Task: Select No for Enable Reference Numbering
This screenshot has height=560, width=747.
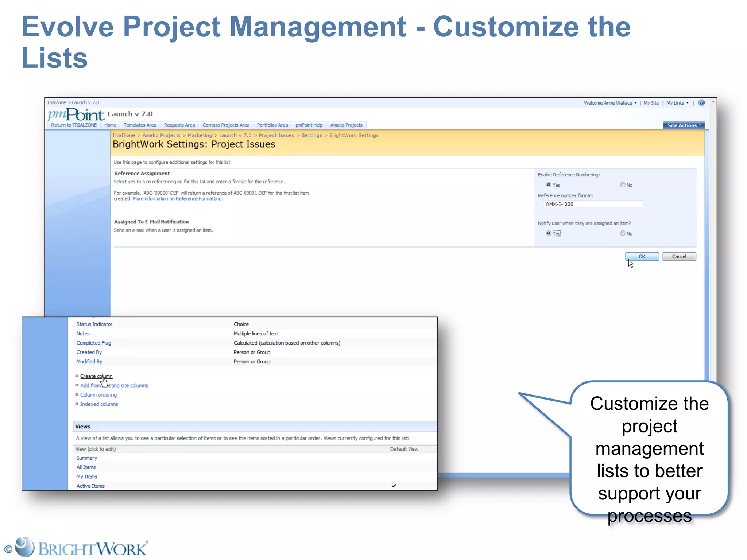Action: [x=623, y=185]
